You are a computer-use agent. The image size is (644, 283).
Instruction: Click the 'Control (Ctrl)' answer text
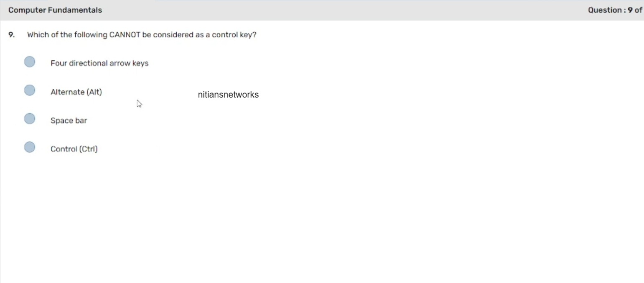coord(74,149)
